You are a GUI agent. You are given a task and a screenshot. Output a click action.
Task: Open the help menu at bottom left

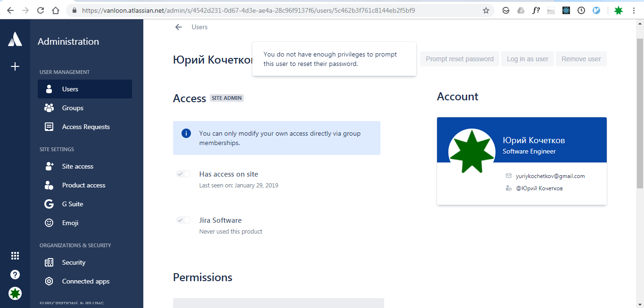click(15, 274)
